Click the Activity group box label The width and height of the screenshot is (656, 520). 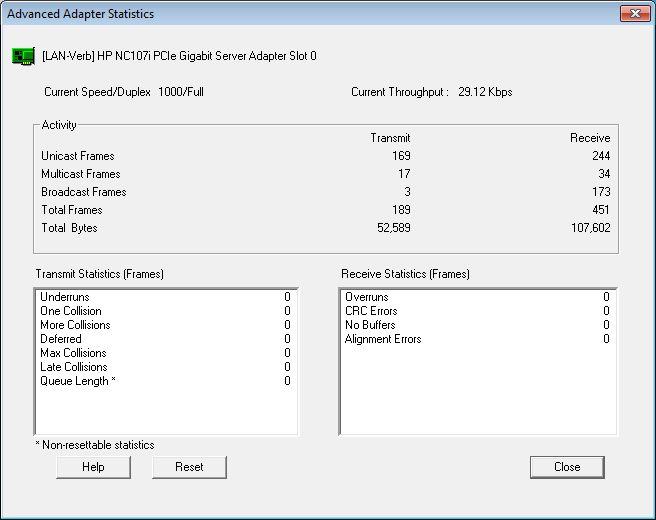click(59, 125)
